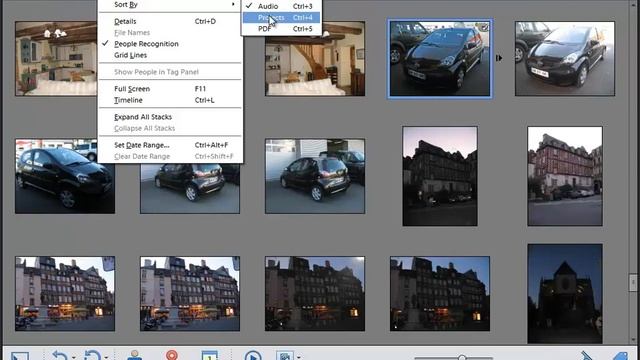Choose Details in the View menu
The width and height of the screenshot is (640, 360).
(170, 21)
